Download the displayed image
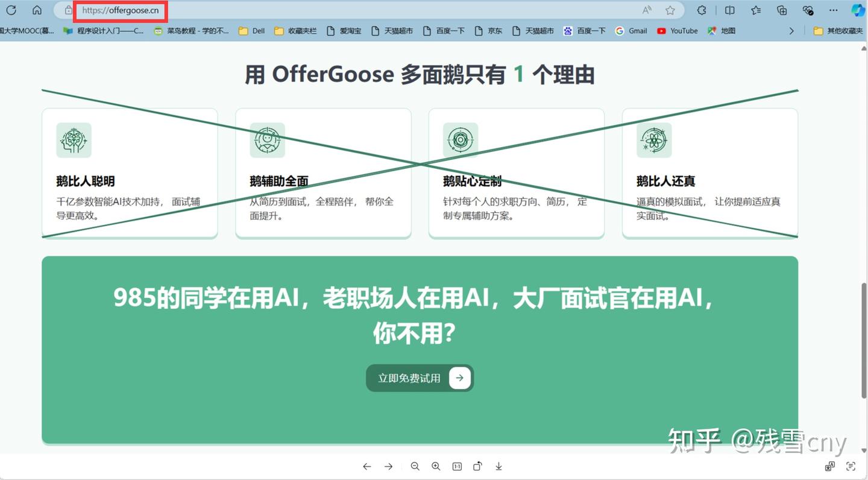 (498, 466)
